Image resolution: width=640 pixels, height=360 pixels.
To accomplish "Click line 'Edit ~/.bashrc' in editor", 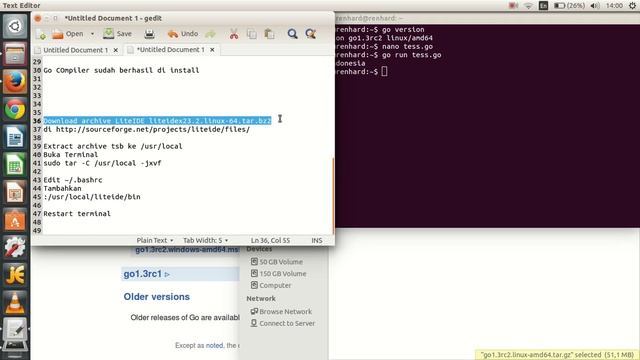I will pos(73,180).
